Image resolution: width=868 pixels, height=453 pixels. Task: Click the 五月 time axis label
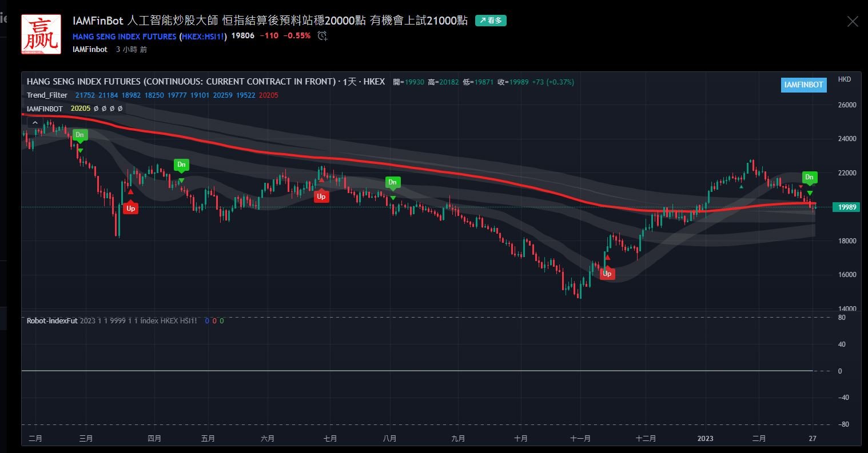click(x=208, y=439)
